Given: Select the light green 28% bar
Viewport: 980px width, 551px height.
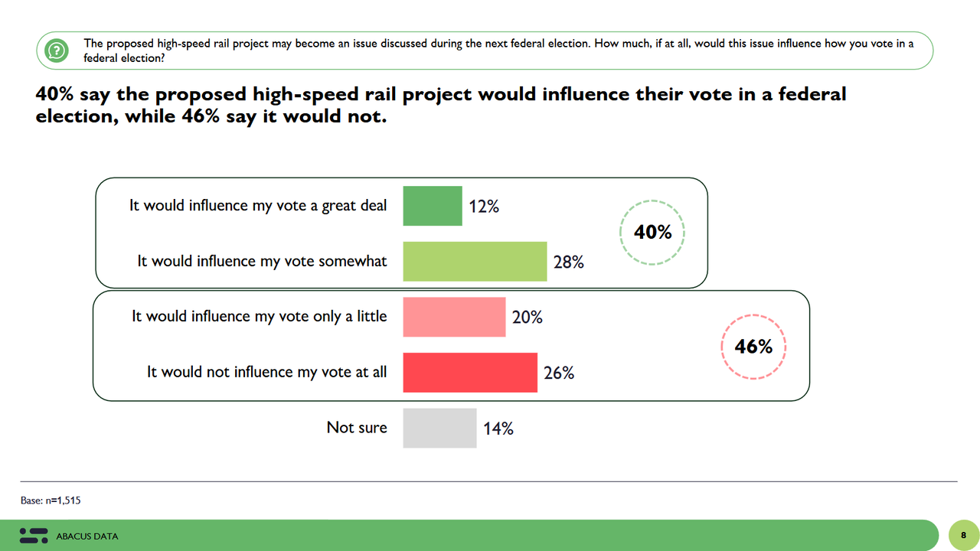Looking at the screenshot, I should coord(475,262).
